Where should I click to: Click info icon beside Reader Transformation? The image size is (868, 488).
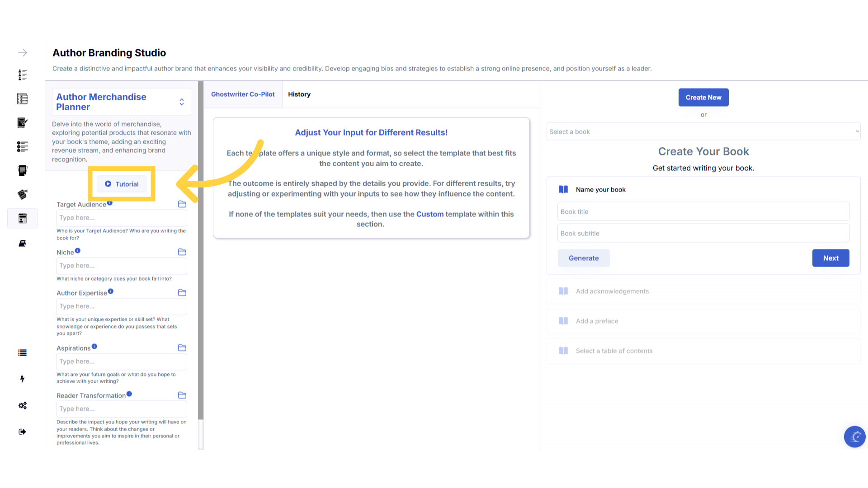(129, 394)
